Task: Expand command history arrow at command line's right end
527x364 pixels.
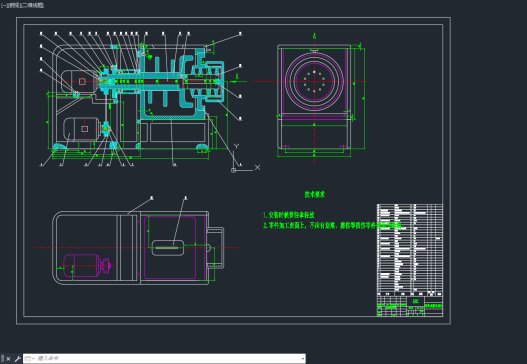Action: 302,359
